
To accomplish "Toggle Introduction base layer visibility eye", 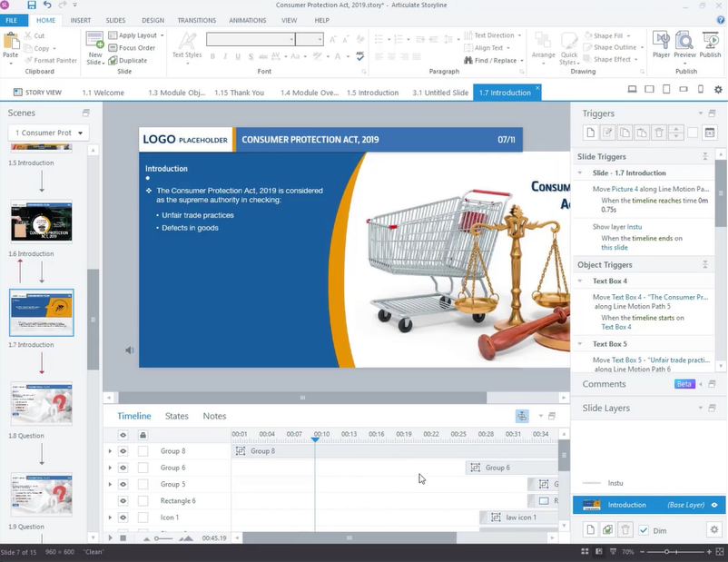I will click(x=714, y=505).
